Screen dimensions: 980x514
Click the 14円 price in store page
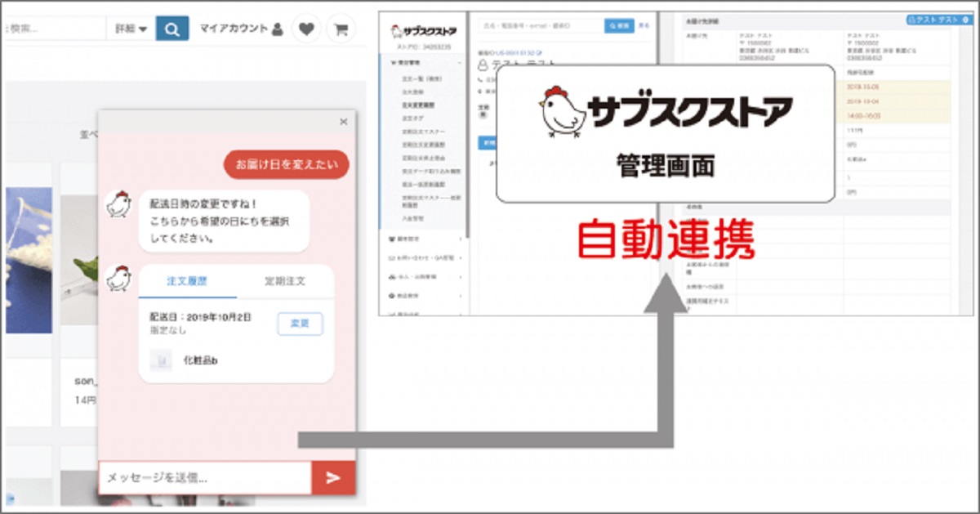(x=86, y=400)
